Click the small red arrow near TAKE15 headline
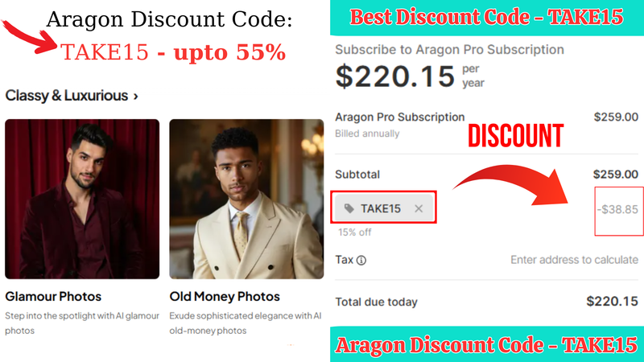The image size is (644, 362). [29, 37]
